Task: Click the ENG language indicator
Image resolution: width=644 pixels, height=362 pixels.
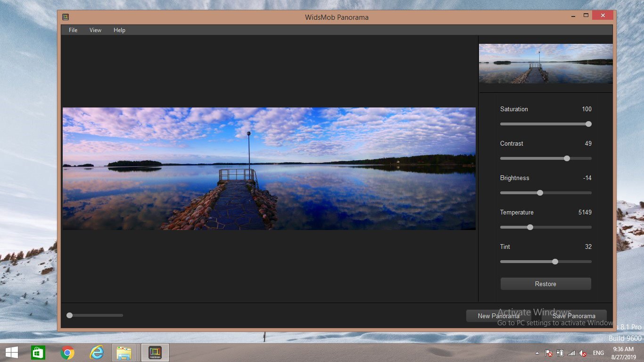Action: click(x=598, y=353)
